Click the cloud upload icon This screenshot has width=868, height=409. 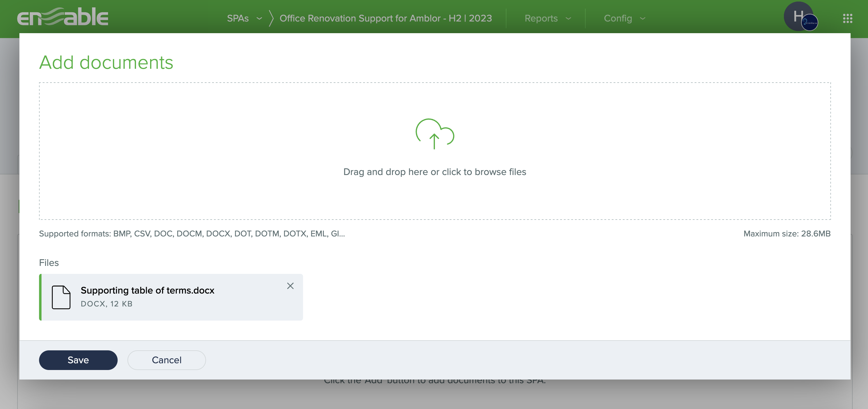[x=434, y=134]
